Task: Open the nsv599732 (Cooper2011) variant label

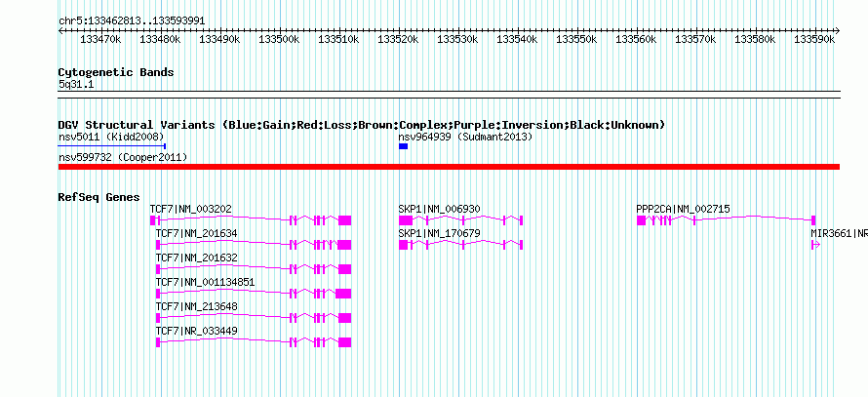Action: 123,158
